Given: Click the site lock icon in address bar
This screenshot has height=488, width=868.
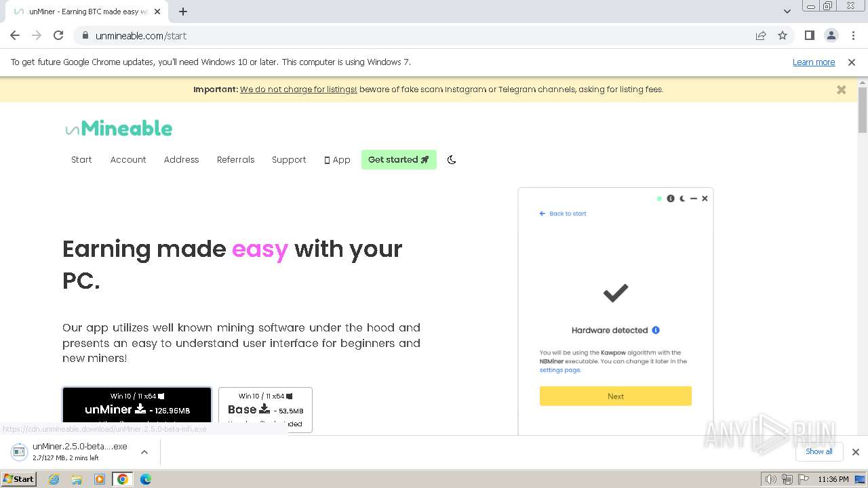Looking at the screenshot, I should (85, 35).
